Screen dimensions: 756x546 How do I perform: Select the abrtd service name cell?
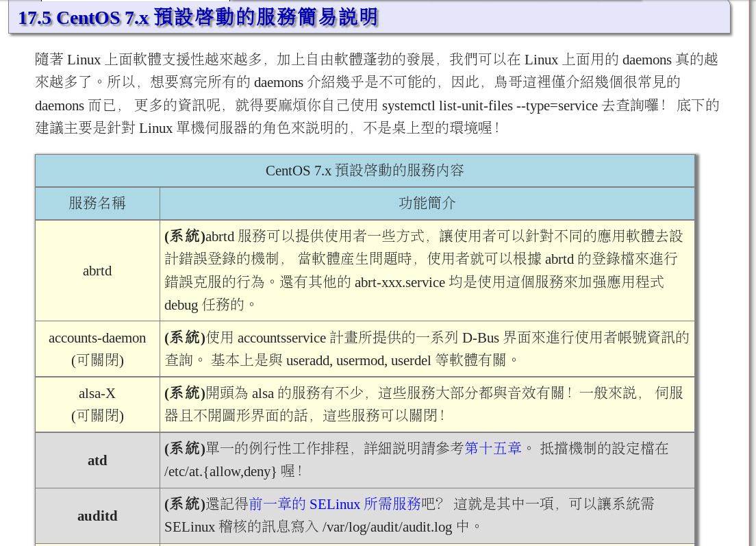(x=97, y=271)
